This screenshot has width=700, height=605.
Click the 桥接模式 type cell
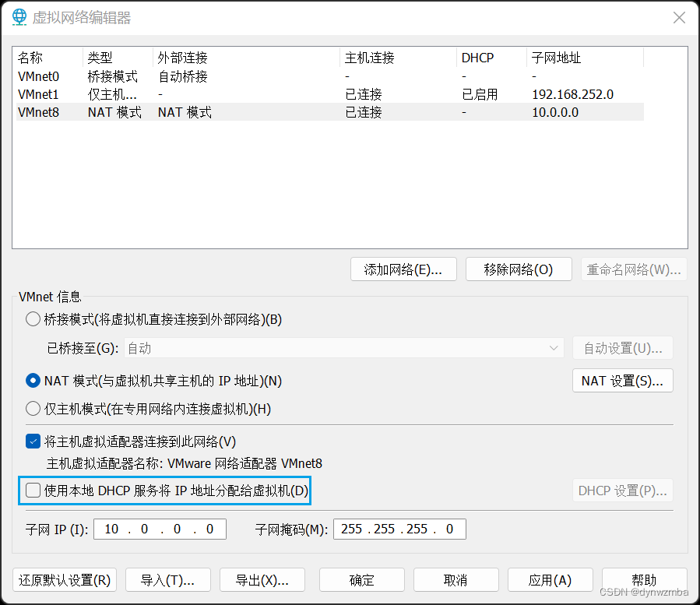tap(112, 76)
